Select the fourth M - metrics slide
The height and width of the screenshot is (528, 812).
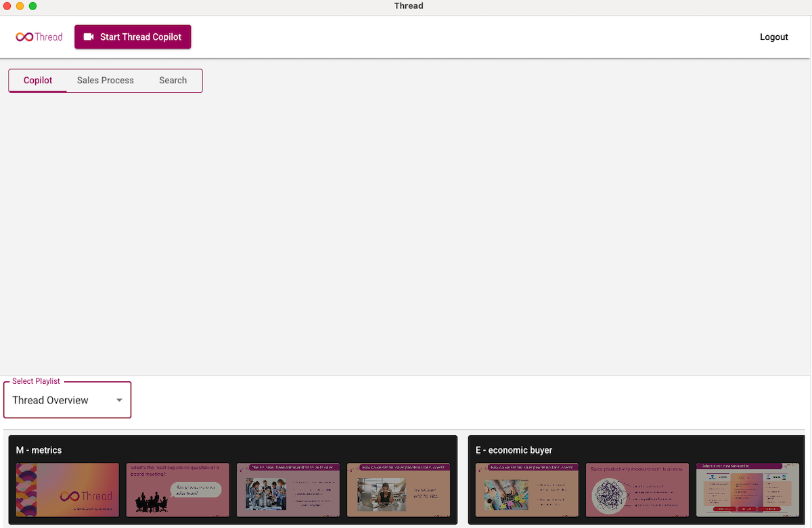pos(399,490)
